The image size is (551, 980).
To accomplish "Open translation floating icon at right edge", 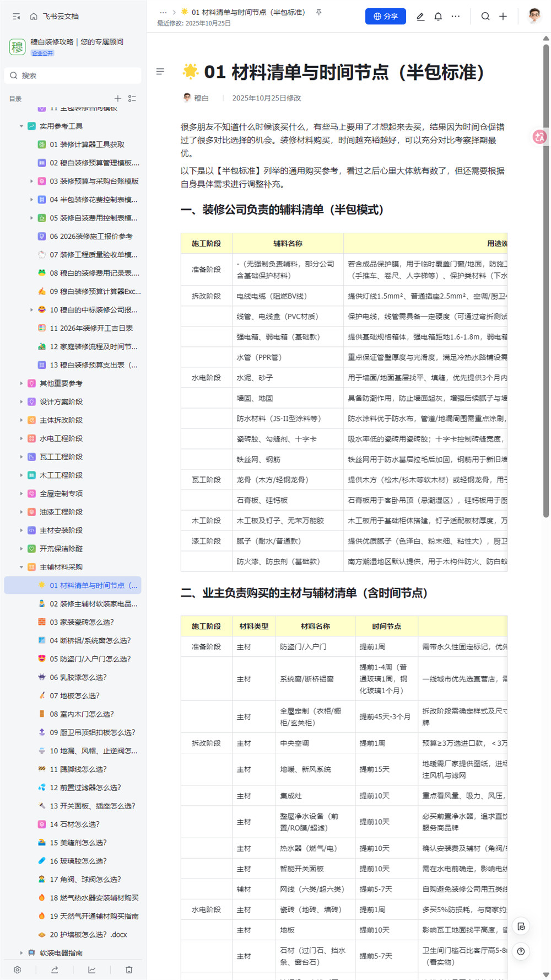I will (540, 137).
